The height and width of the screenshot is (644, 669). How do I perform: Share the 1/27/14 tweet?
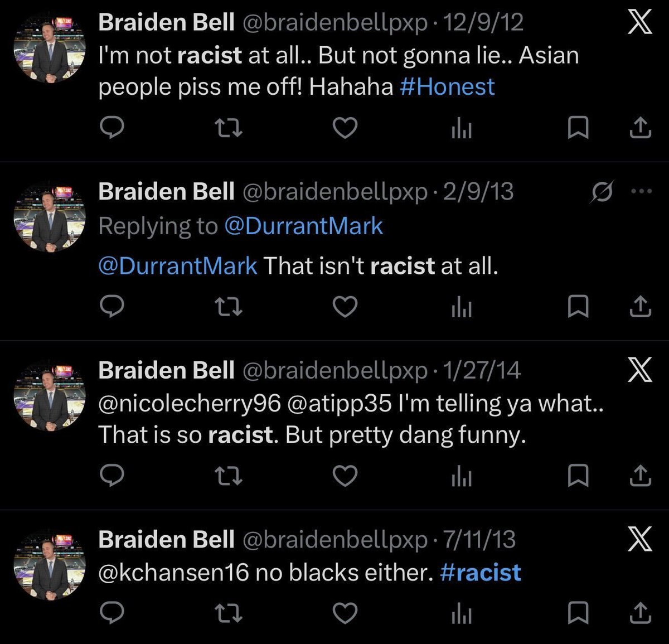[640, 476]
